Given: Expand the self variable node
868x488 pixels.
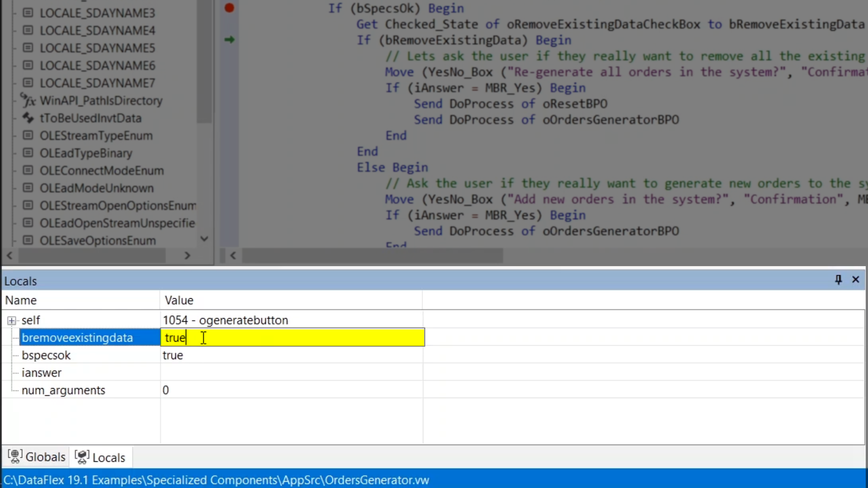Looking at the screenshot, I should [x=11, y=320].
